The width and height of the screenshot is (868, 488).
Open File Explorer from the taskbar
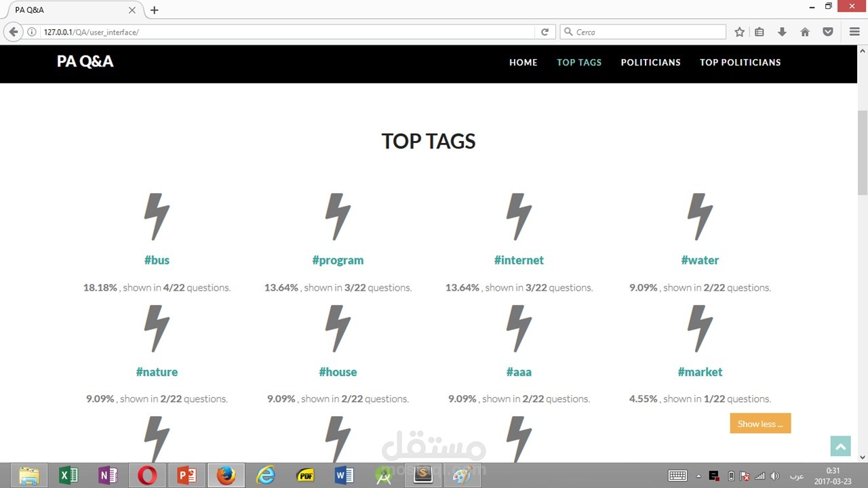click(x=29, y=476)
